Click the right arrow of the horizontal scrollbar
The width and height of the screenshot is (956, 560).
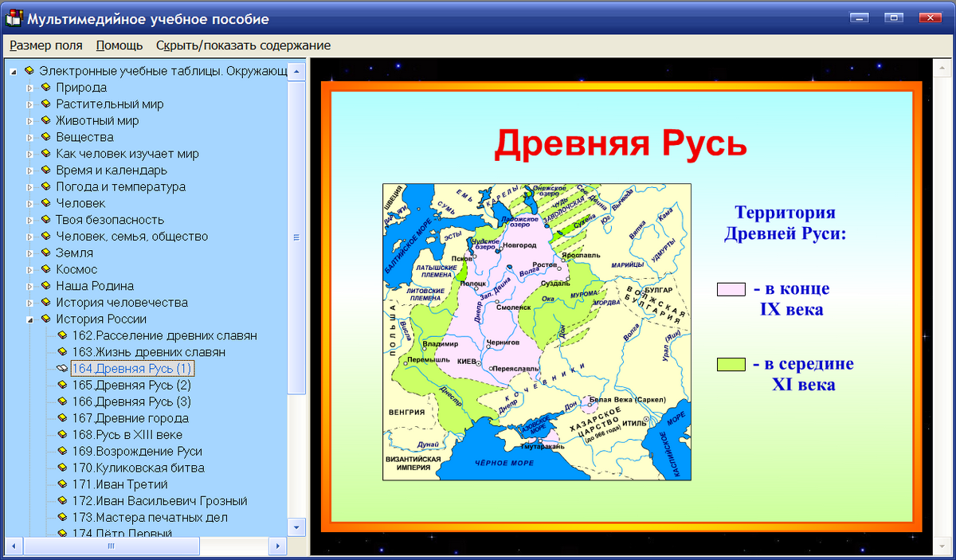pos(276,546)
